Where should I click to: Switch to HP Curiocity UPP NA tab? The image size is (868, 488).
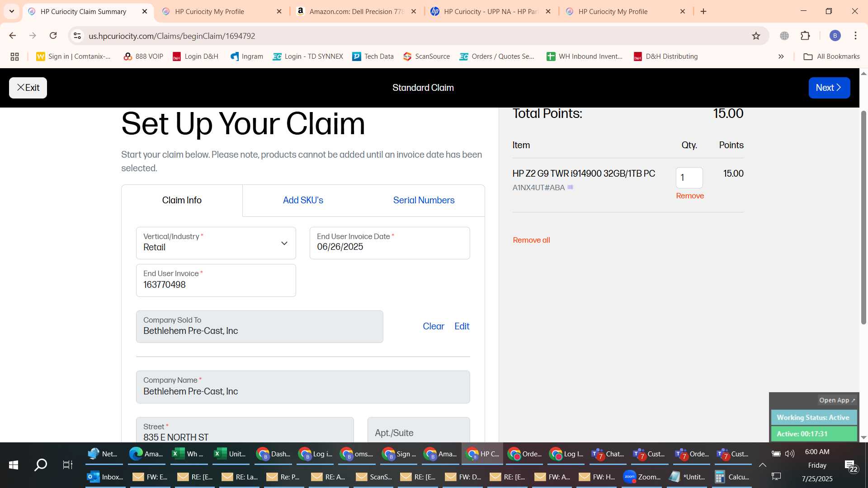pyautogui.click(x=491, y=11)
